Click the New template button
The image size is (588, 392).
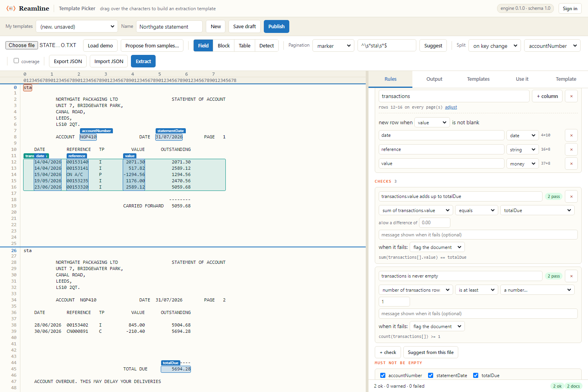(x=216, y=26)
